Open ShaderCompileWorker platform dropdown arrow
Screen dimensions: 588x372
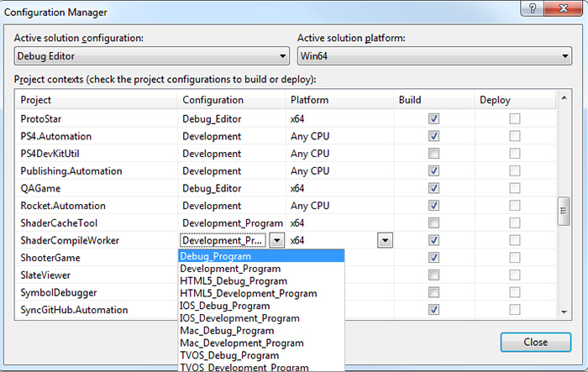coord(385,240)
